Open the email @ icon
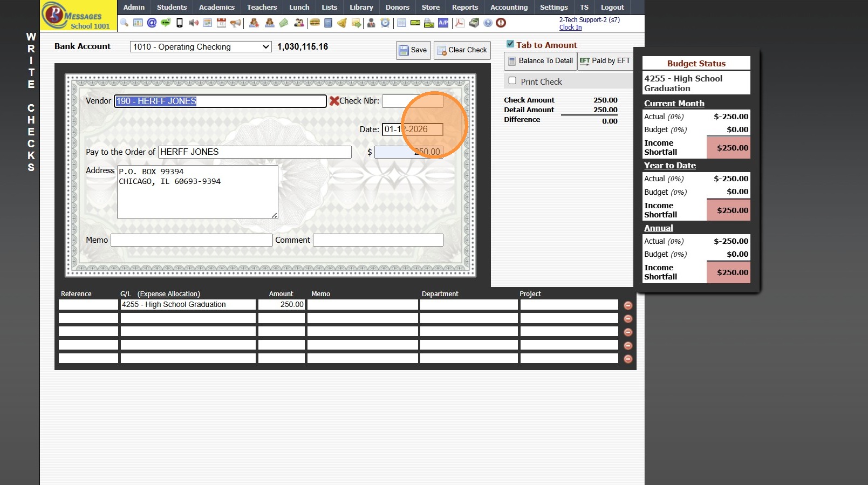Image resolution: width=868 pixels, height=485 pixels. [152, 23]
